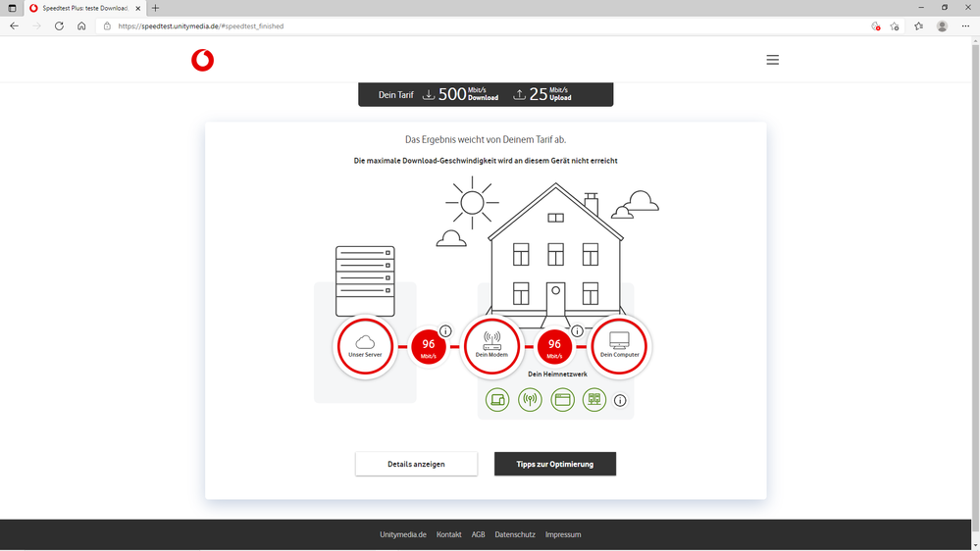This screenshot has width=980, height=551.
Task: Click the upload arrow icon in tariff bar
Action: click(519, 94)
